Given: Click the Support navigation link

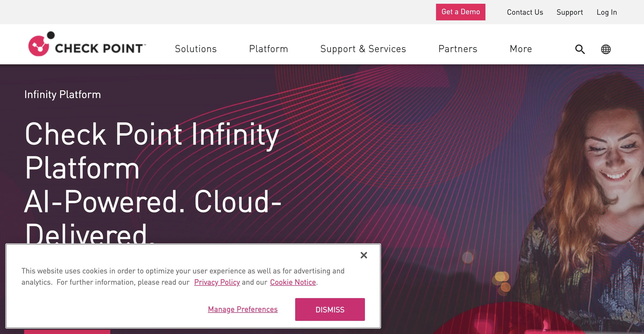Looking at the screenshot, I should pyautogui.click(x=569, y=12).
